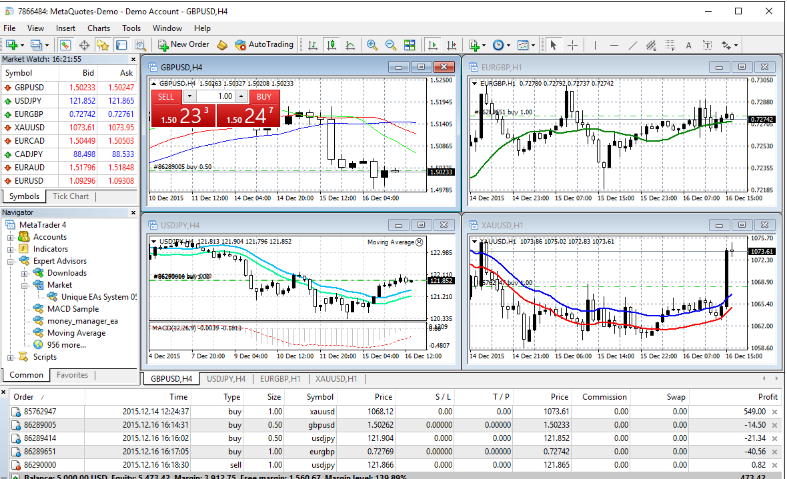This screenshot has height=479, width=787.
Task: Toggle chart Auto Scroll icon
Action: pos(432,45)
